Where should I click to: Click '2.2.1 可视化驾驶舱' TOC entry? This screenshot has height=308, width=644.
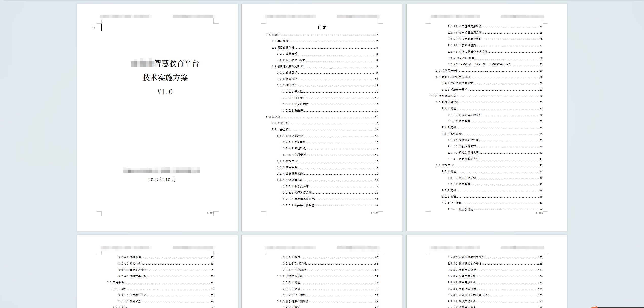point(327,136)
